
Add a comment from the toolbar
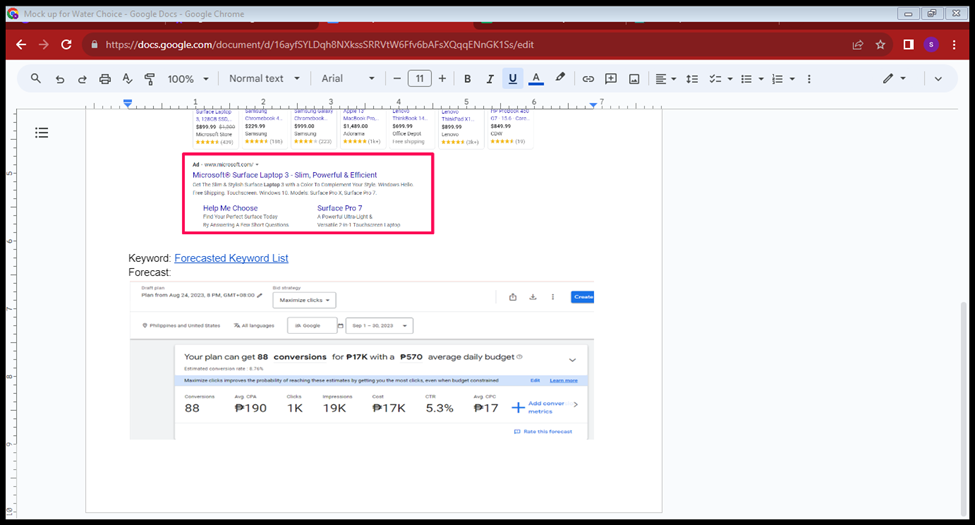[x=611, y=79]
